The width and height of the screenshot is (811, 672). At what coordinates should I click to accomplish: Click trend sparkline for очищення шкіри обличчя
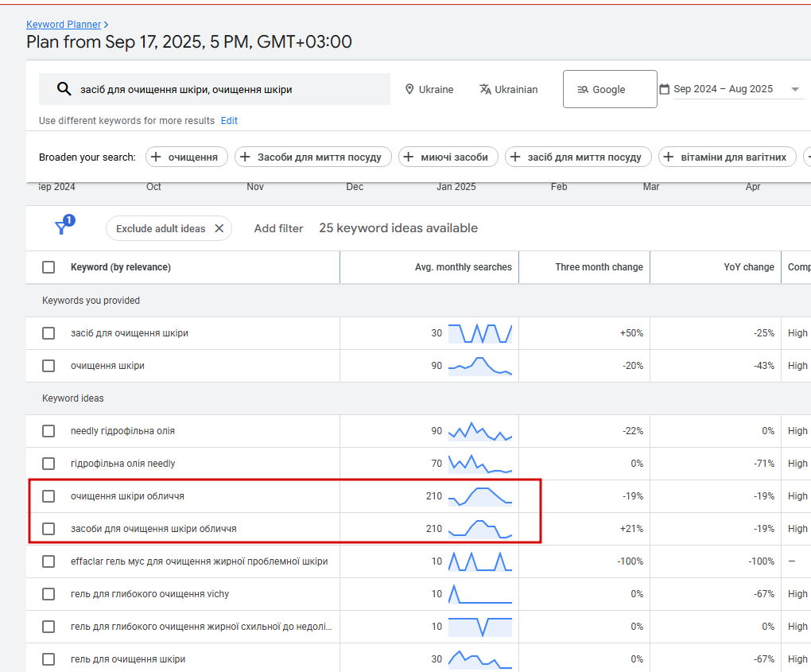(x=480, y=496)
